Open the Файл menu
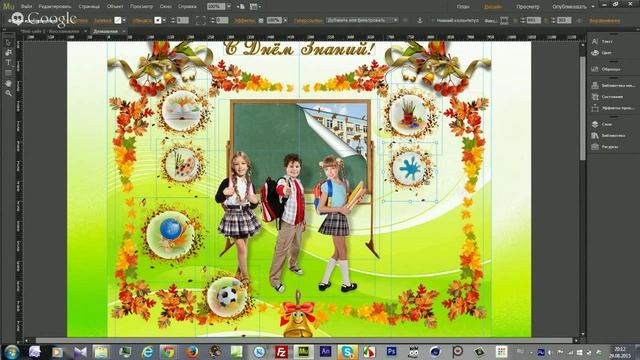The width and height of the screenshot is (640, 360). click(27, 7)
